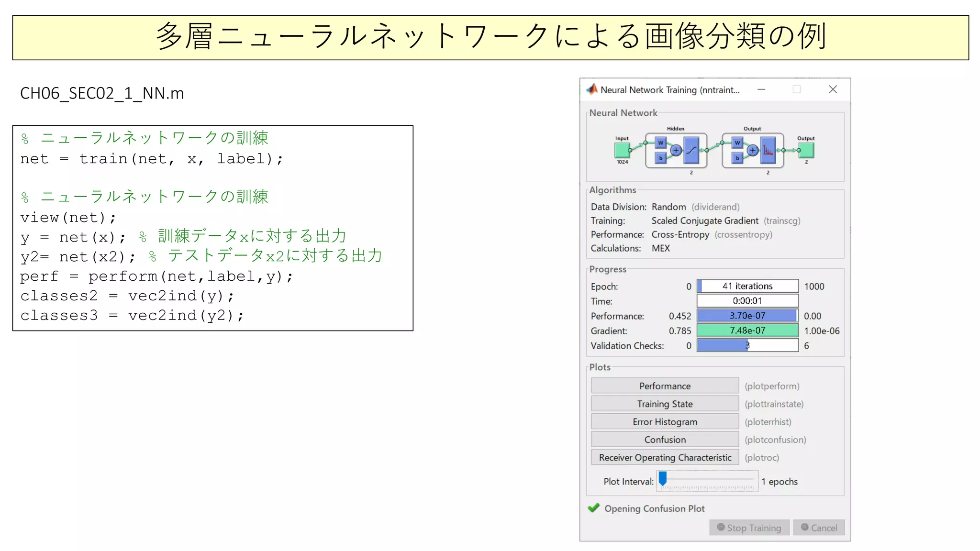
Task: Click the classes2 = vec2ind(y); line
Action: [127, 296]
